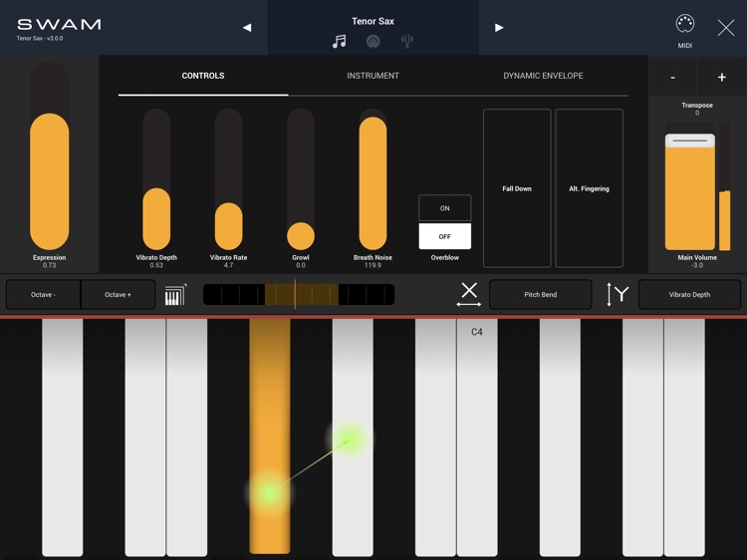Play the C4 key

click(x=477, y=437)
